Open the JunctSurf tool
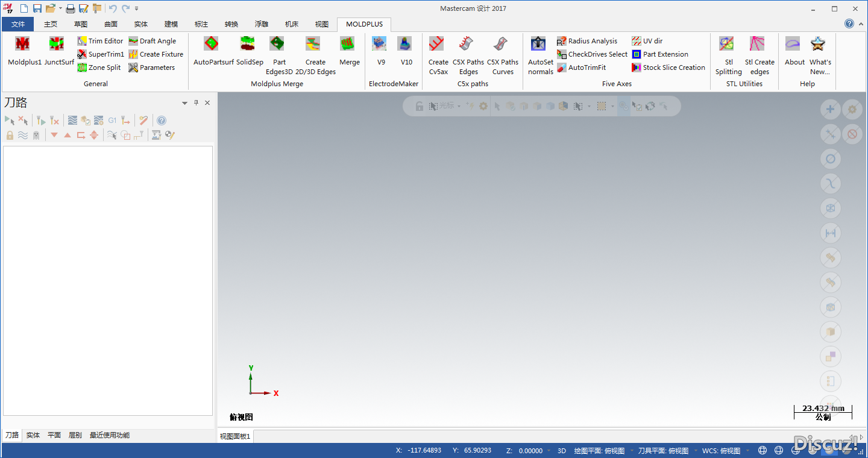The width and height of the screenshot is (868, 458). click(58, 51)
